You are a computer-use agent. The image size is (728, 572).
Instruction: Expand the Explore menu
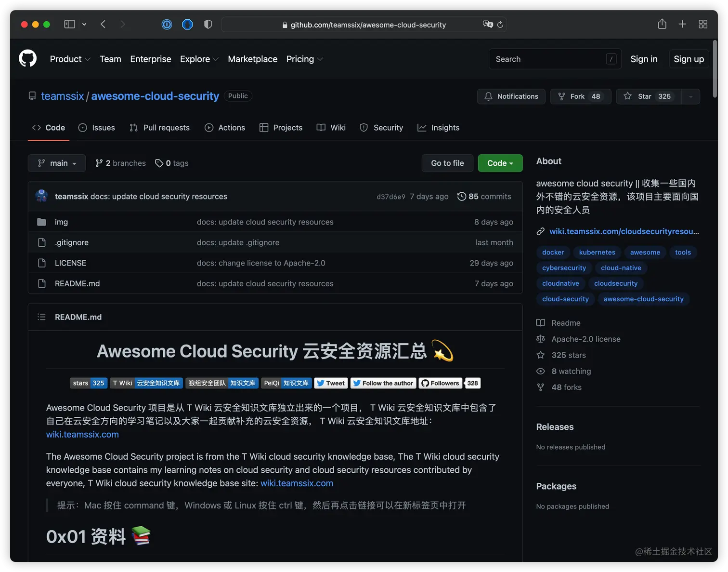click(199, 59)
